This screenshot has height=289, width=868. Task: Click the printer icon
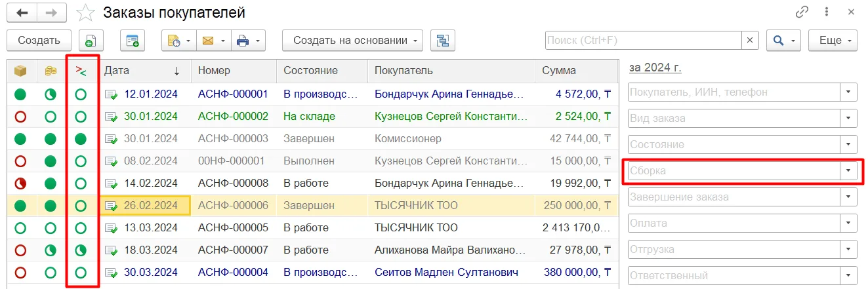coord(243,41)
